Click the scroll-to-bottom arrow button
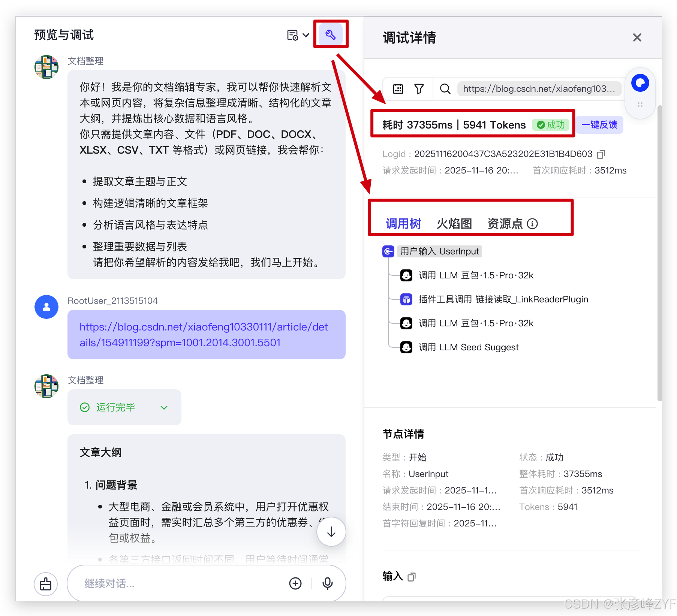This screenshot has width=677, height=616. click(x=331, y=532)
